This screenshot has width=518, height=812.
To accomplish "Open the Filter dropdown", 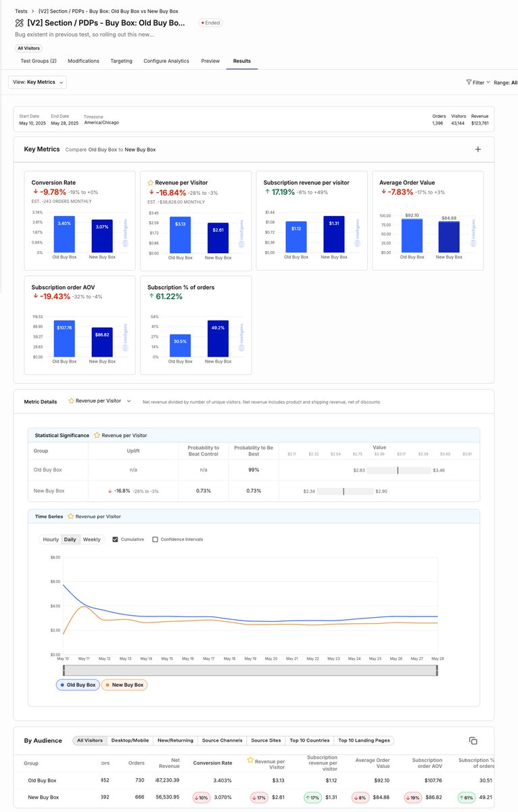I will 478,83.
